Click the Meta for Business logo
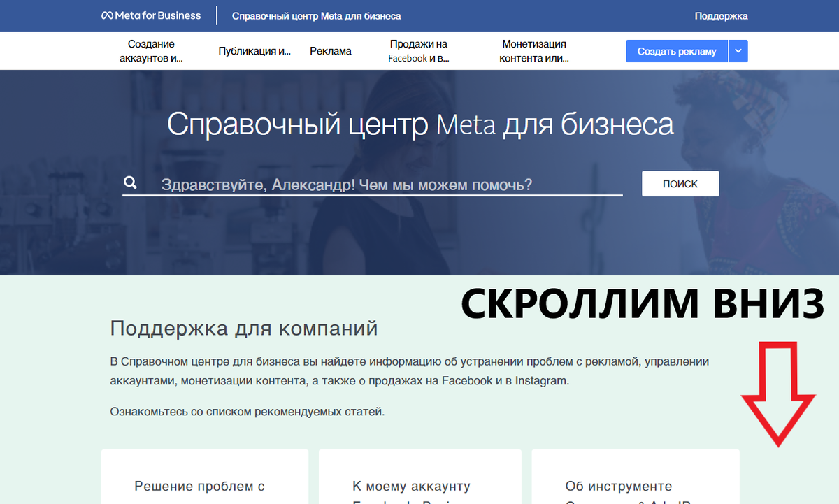Image resolution: width=839 pixels, height=504 pixels. tap(150, 15)
